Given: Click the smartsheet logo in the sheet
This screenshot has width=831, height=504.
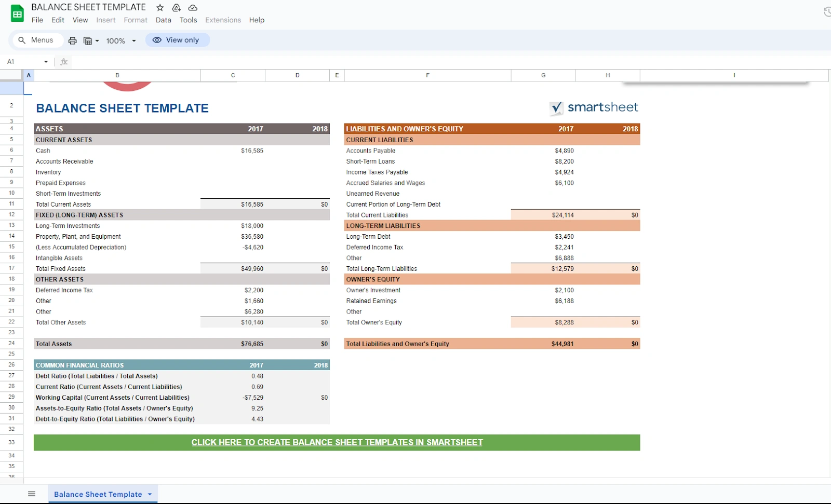Looking at the screenshot, I should tap(593, 107).
